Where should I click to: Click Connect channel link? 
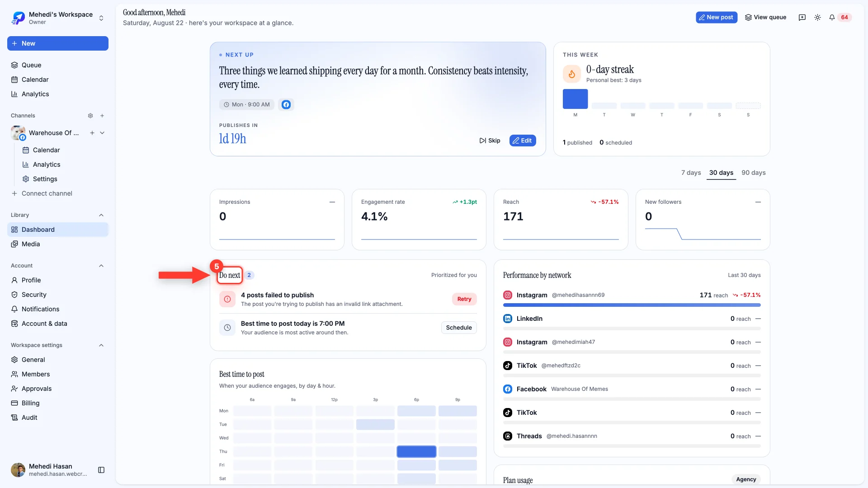42,193
